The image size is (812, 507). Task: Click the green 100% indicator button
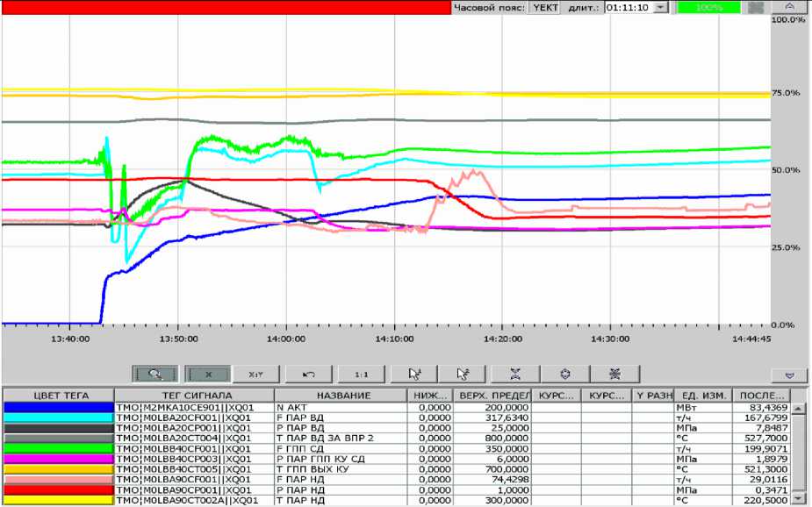pyautogui.click(x=707, y=7)
